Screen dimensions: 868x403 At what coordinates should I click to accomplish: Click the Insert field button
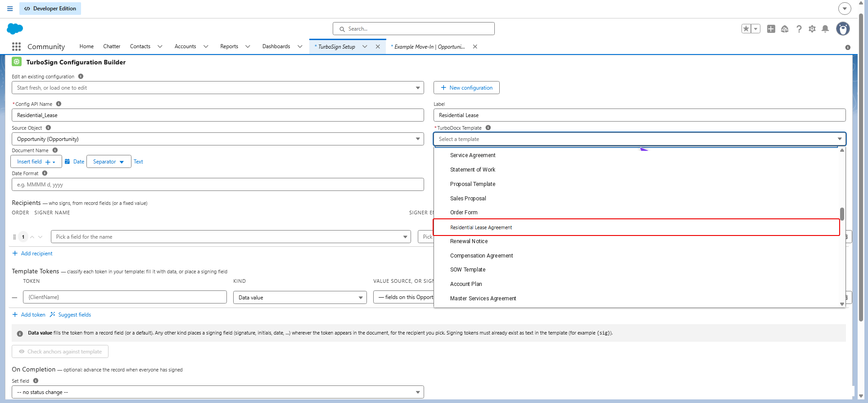pyautogui.click(x=36, y=162)
